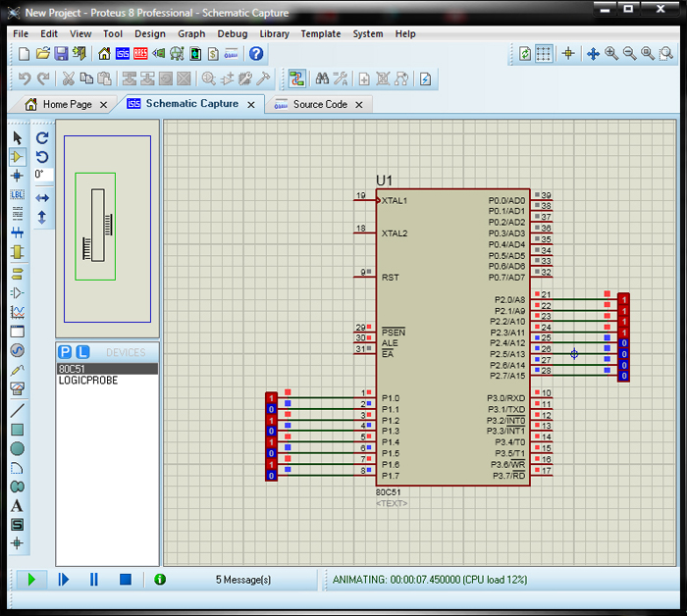Select the Generator mode tool
This screenshot has height=616, width=687.
tap(17, 351)
